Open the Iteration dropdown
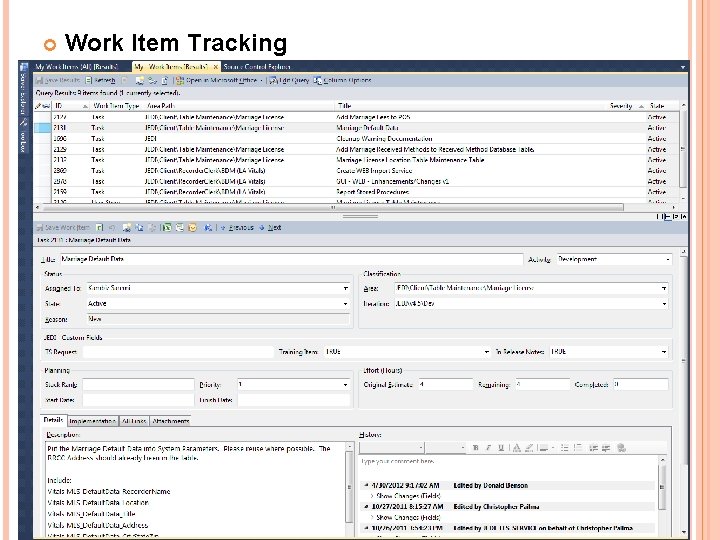The height and width of the screenshot is (540, 720). 664,304
